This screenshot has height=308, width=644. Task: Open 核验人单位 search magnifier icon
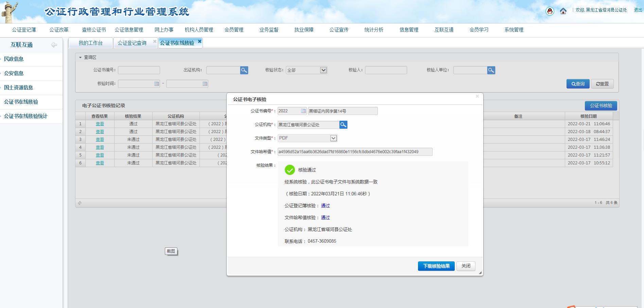pyautogui.click(x=491, y=70)
